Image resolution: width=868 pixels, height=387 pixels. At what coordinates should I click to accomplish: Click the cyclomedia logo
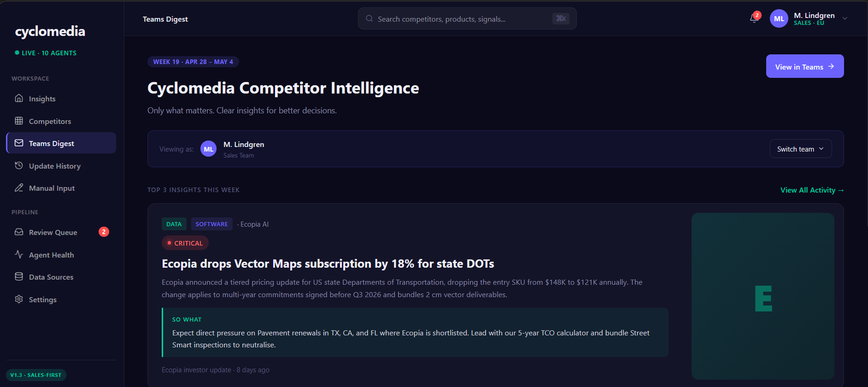(x=50, y=31)
